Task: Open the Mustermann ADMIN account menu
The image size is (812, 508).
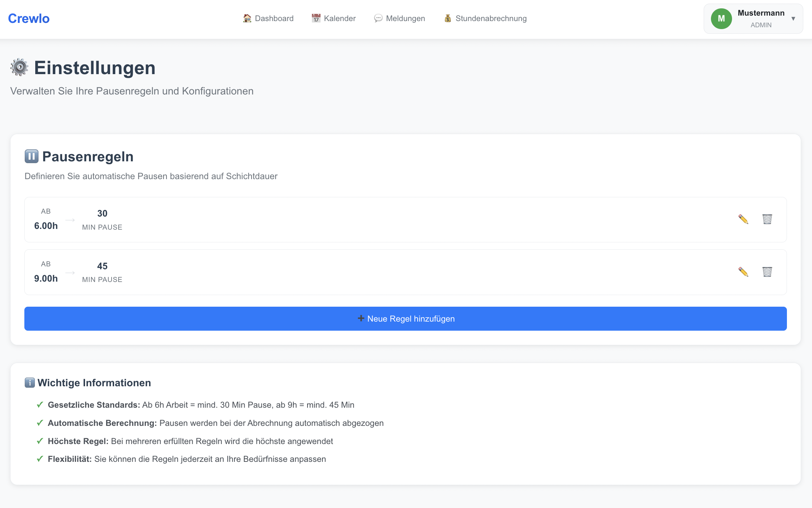Action: click(x=760, y=19)
